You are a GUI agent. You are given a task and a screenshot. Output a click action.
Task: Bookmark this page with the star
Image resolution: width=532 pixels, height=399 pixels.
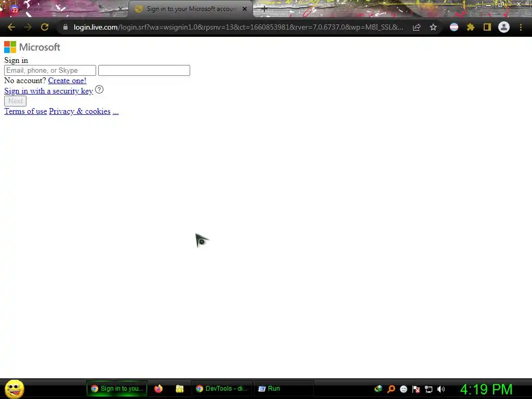433,27
